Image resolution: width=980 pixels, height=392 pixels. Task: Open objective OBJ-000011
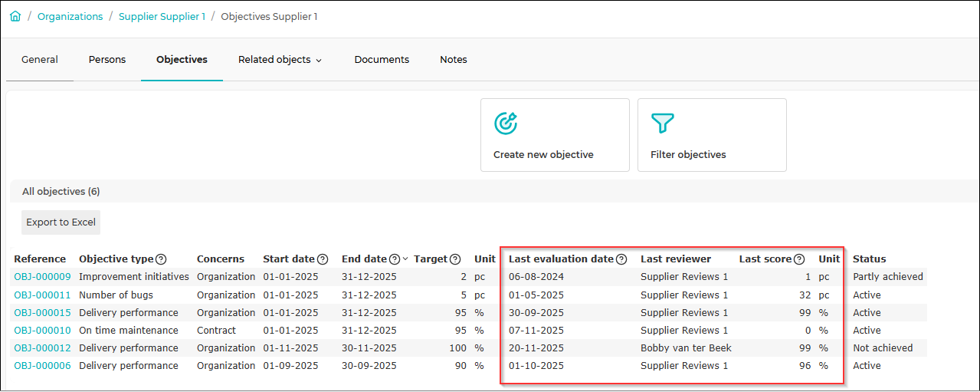(x=42, y=295)
